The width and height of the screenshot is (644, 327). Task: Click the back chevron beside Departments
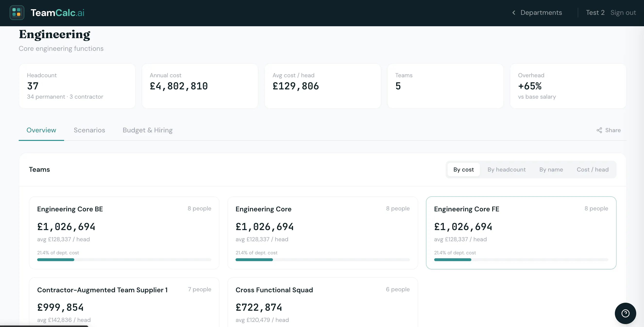click(514, 12)
